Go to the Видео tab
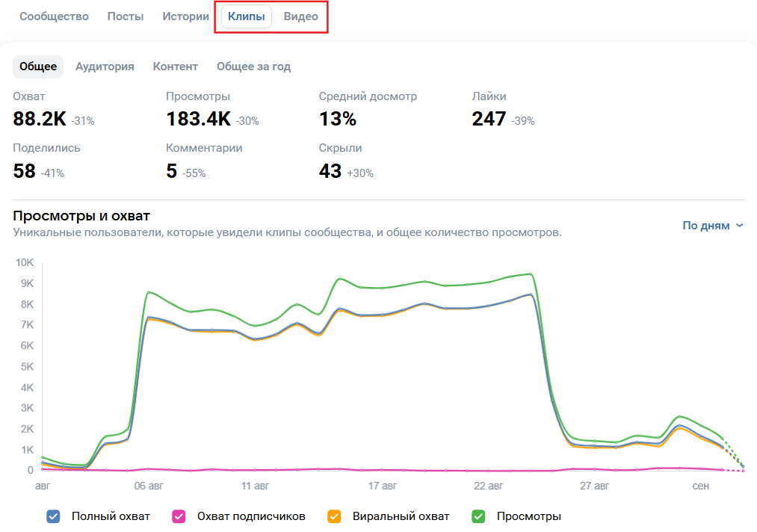The height and width of the screenshot is (532, 757). (x=300, y=16)
